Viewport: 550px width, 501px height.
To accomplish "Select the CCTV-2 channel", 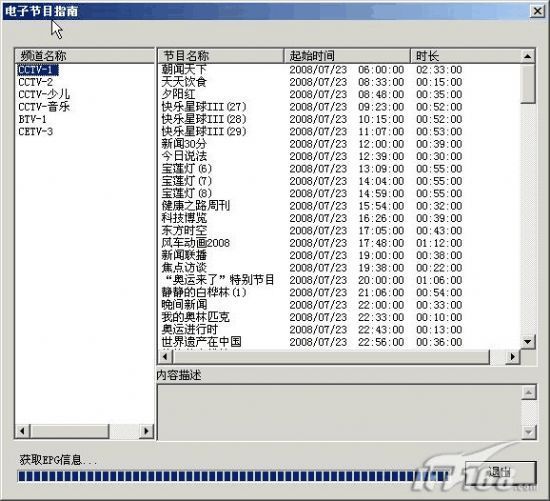I will [35, 82].
